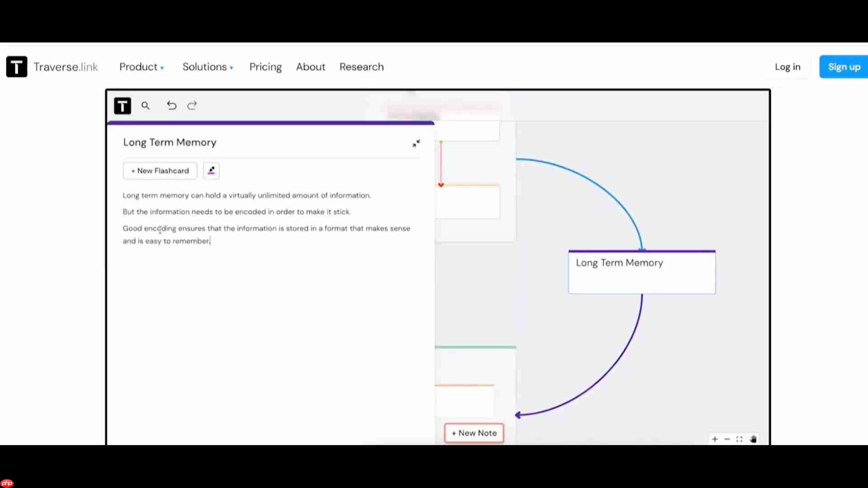
Task: Collapse the Long Term Memory note panel
Action: click(x=416, y=143)
